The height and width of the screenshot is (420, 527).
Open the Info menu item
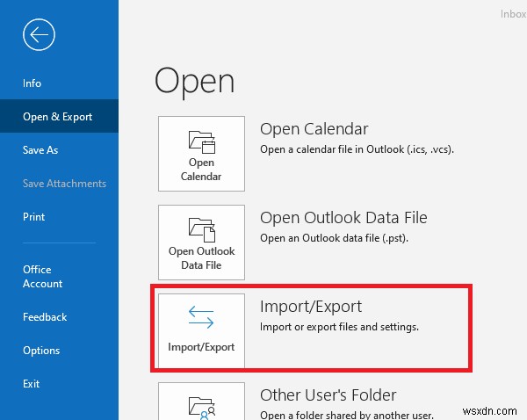pos(32,83)
